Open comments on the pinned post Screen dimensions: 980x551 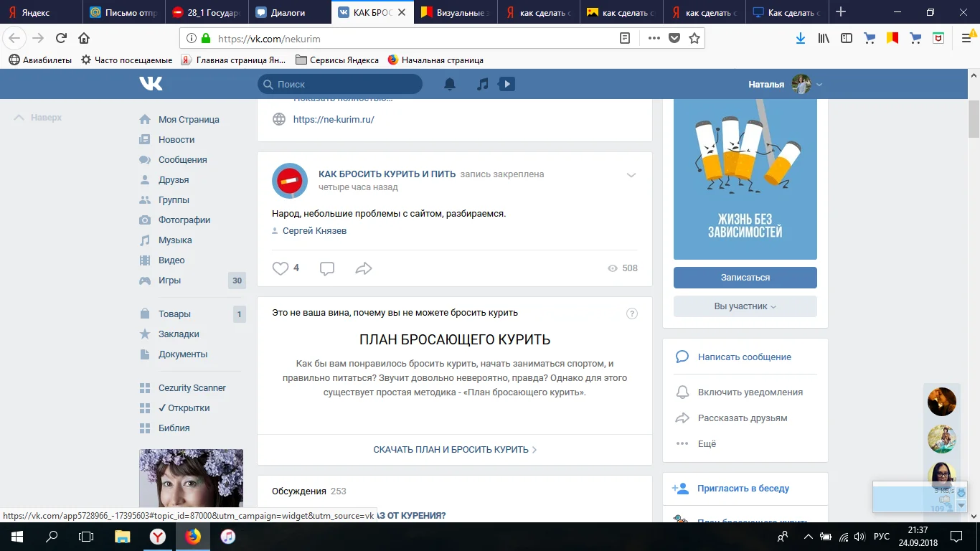tap(327, 268)
